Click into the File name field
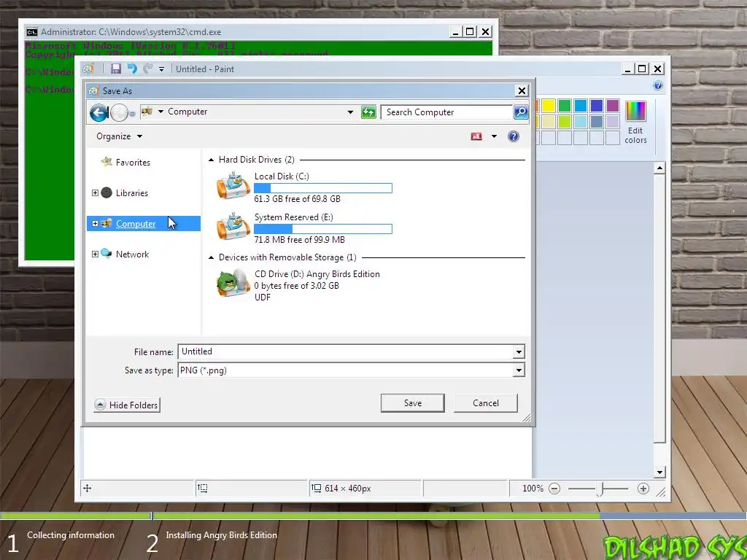The height and width of the screenshot is (560, 747). [345, 351]
